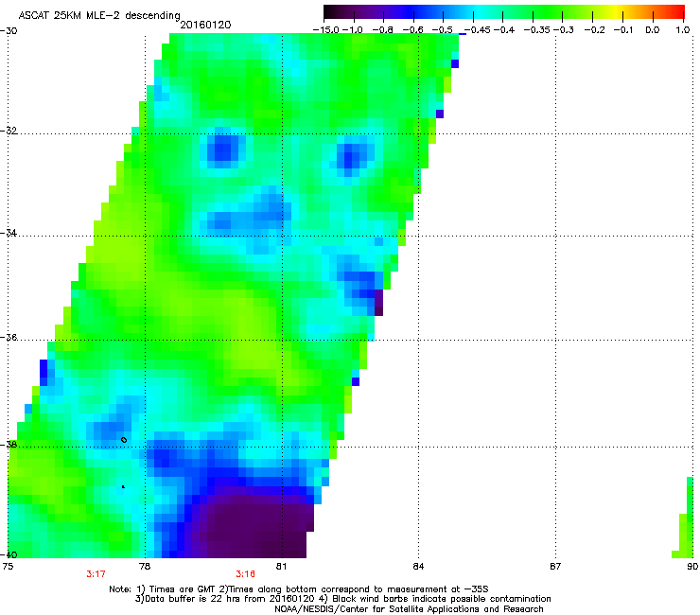Click the plot title 'ASCAT 25KM MLE-2 descending'
The height and width of the screenshot is (615, 700).
click(x=99, y=16)
